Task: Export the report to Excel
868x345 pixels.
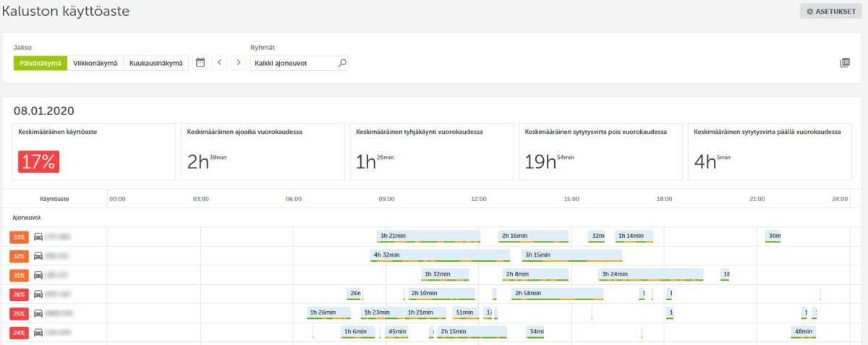Action: [844, 63]
